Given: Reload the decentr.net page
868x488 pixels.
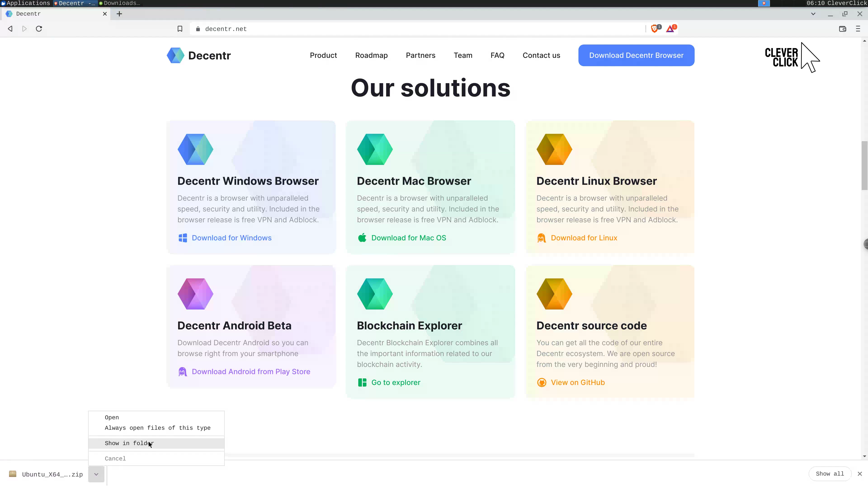Looking at the screenshot, I should coord(39,29).
